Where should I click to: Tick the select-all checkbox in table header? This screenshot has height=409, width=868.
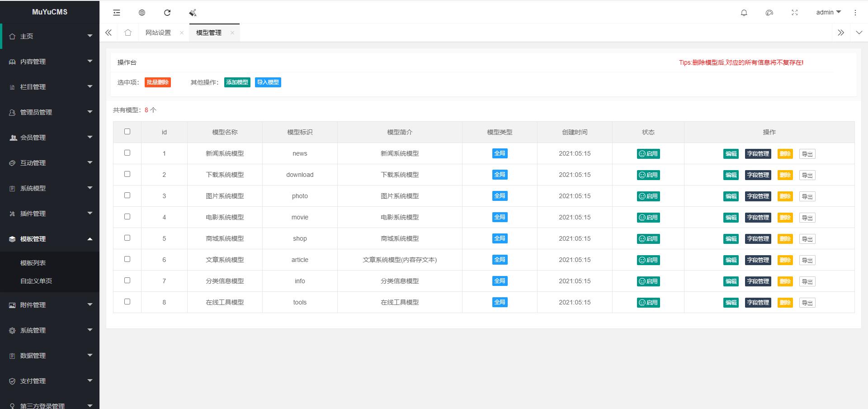pos(127,132)
